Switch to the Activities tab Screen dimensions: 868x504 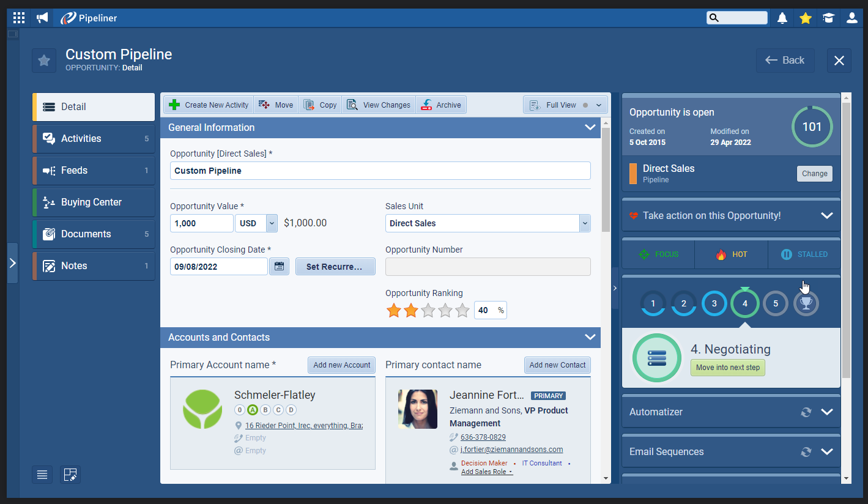coord(94,139)
